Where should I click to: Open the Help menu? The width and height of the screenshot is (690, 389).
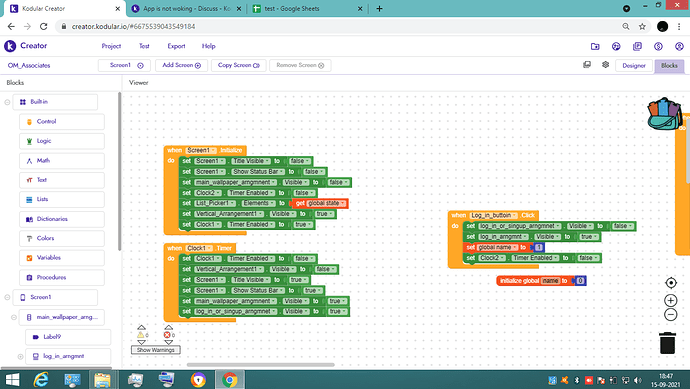coord(209,46)
